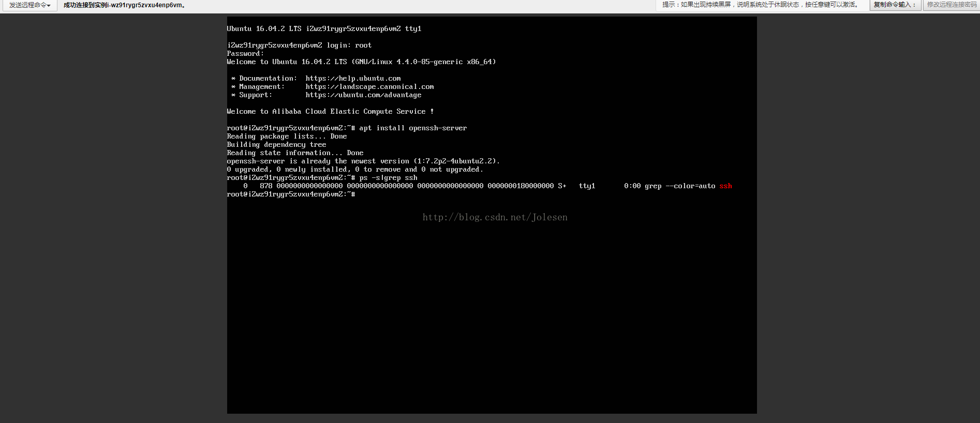Click the connection success message 成功连接到实例

pos(124,5)
